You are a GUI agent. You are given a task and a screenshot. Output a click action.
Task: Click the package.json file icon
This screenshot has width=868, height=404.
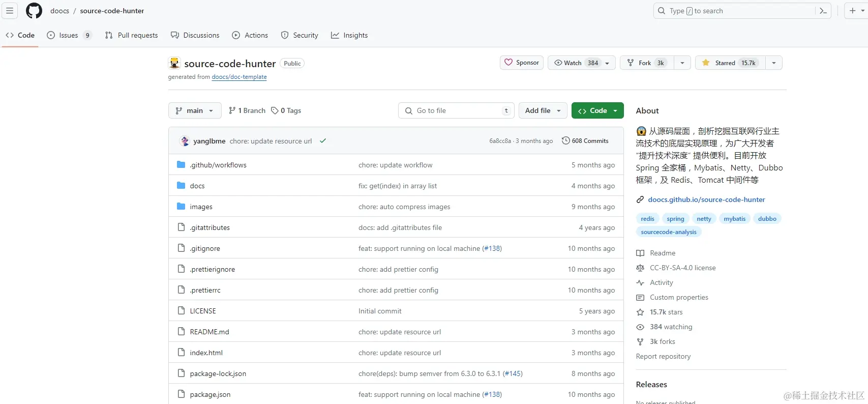click(x=181, y=394)
